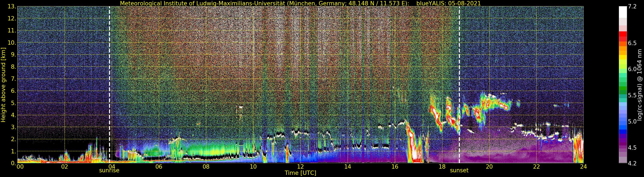
Task: Click the sunset label under the time axis
Action: click(x=459, y=171)
